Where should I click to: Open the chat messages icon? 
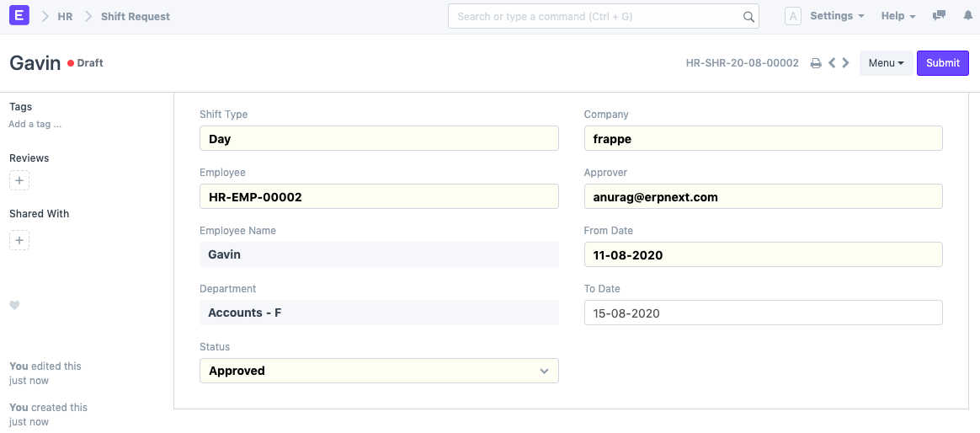[x=939, y=16]
